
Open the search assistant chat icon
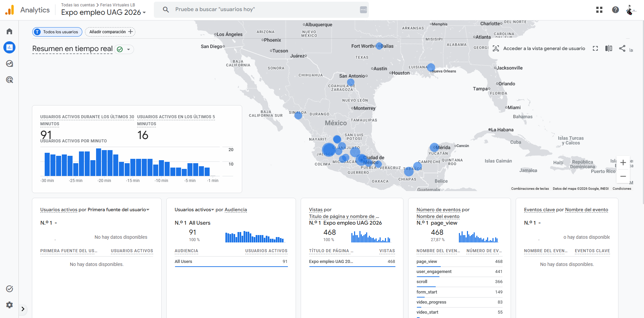(363, 10)
